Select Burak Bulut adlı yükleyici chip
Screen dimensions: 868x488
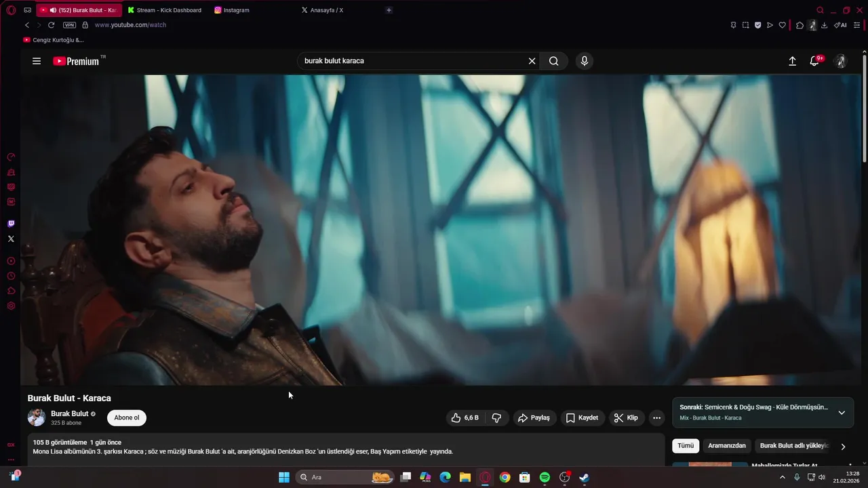(x=793, y=446)
